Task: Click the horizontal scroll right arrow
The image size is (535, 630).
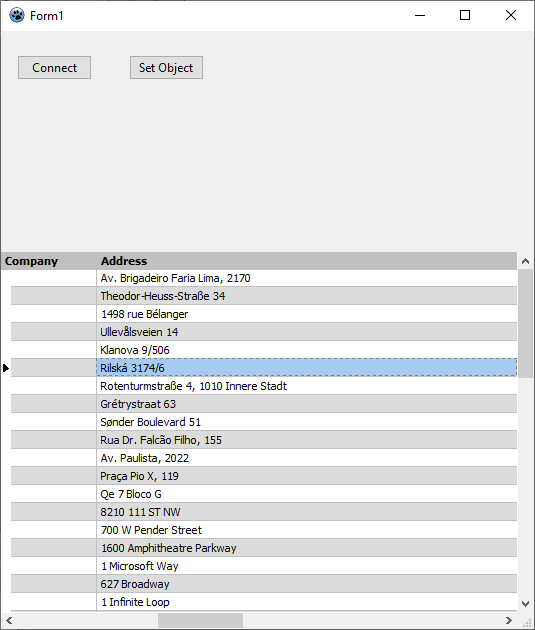Action: click(509, 620)
